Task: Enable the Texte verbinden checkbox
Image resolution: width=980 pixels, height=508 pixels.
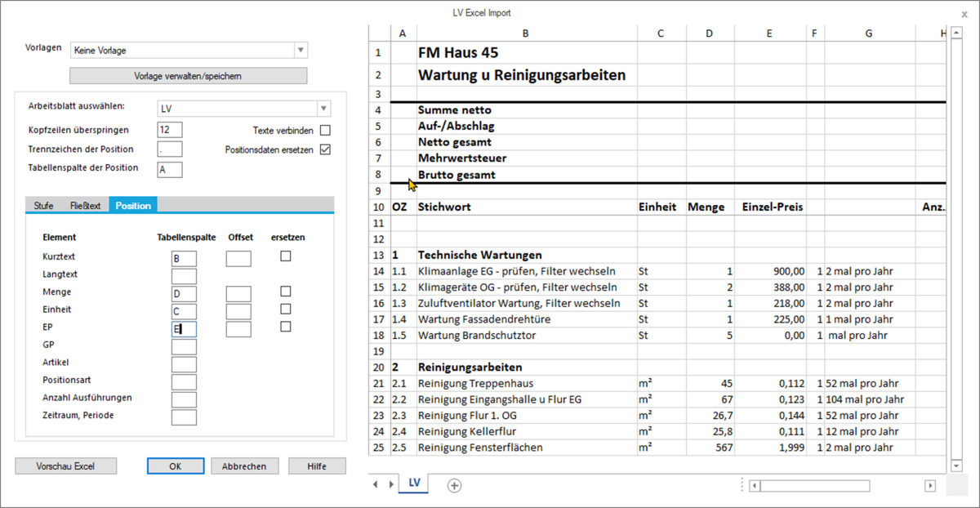Action: pos(325,131)
